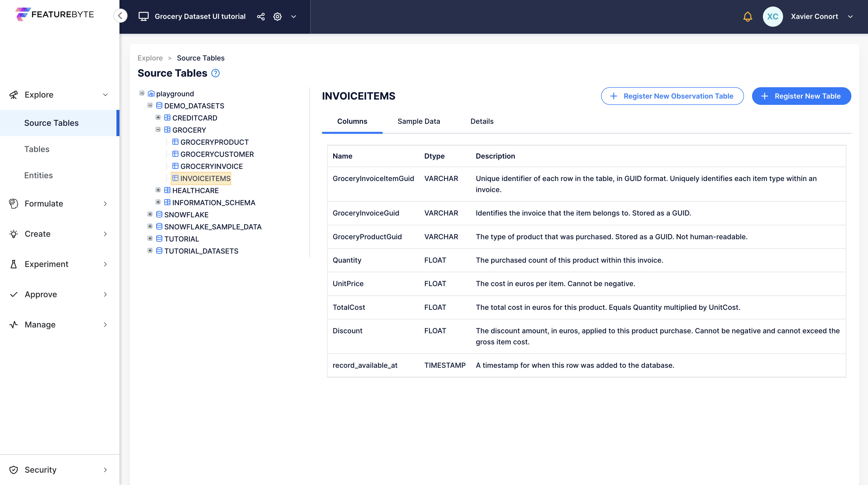Open Tables in the sidebar

[x=37, y=149]
